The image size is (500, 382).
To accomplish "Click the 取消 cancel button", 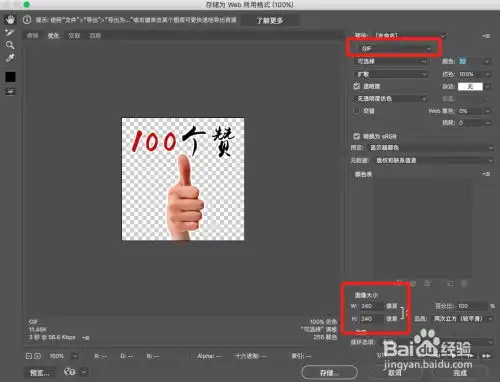I will (395, 372).
